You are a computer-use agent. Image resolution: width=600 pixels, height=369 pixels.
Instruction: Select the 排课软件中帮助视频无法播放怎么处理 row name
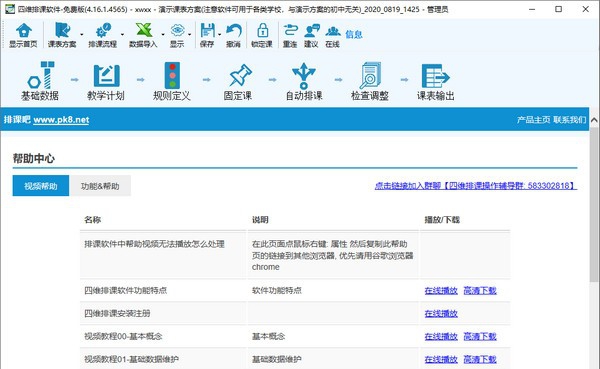[x=154, y=244]
